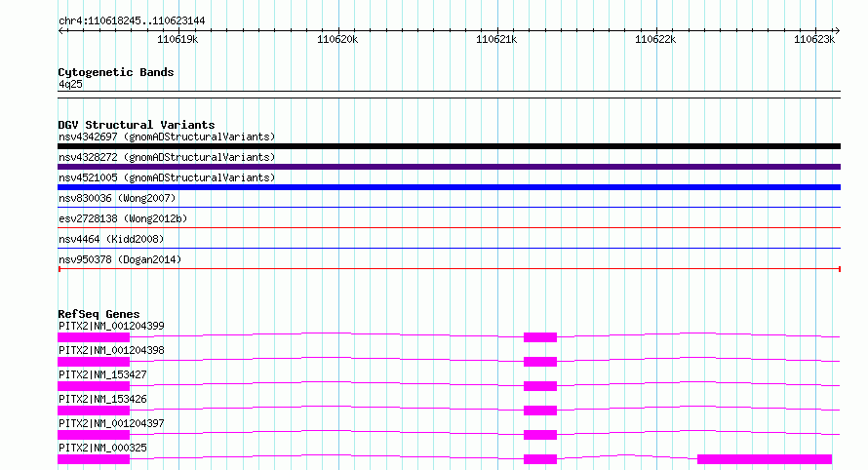
Task: Open variant label esv2728138 (Wong2012b)
Action: [x=123, y=218]
